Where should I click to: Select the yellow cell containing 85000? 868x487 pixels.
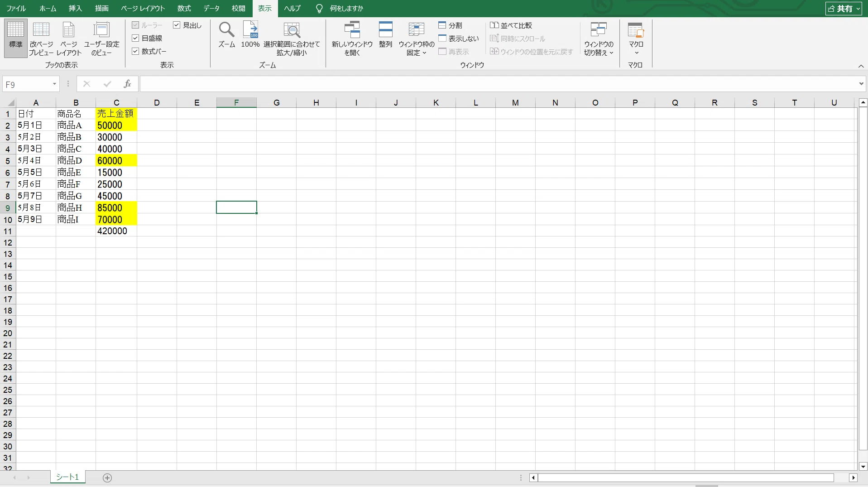coord(116,207)
